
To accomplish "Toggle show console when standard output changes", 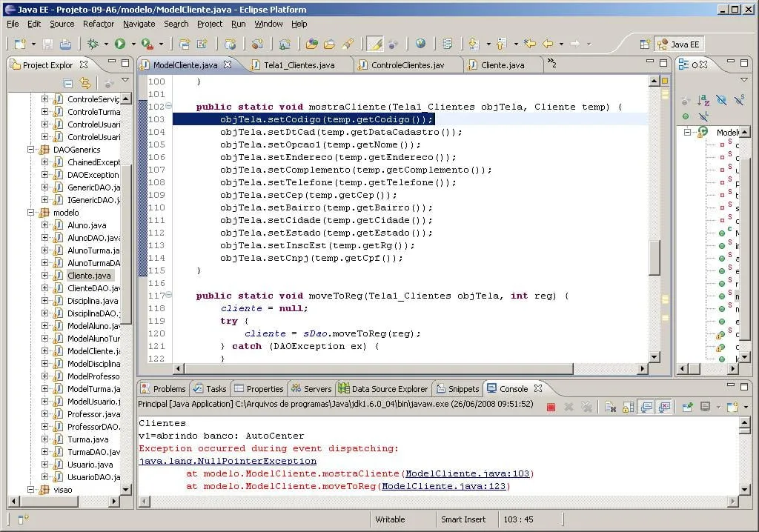I will point(646,407).
